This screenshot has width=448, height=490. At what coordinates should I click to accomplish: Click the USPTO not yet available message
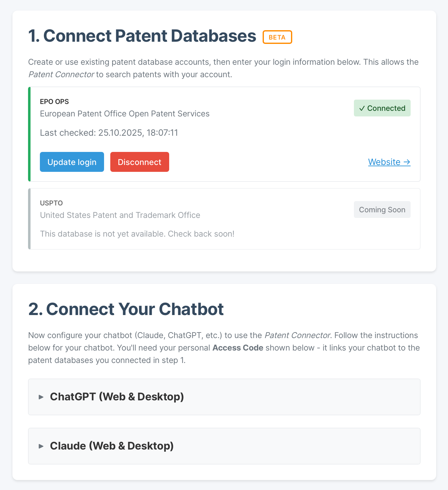point(137,234)
